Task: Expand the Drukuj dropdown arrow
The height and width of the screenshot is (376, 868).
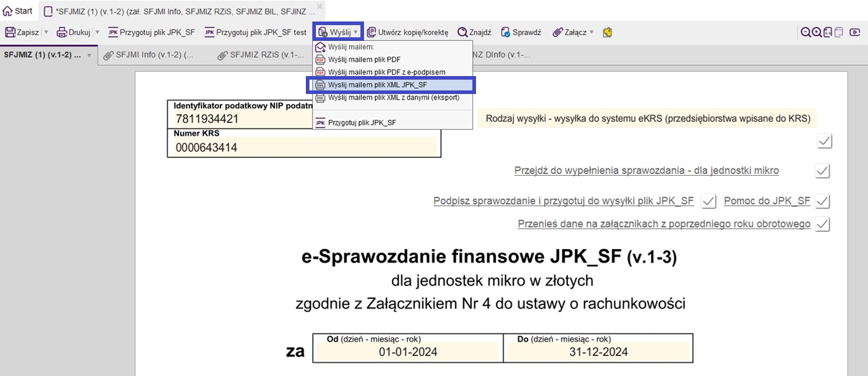Action: (x=97, y=32)
